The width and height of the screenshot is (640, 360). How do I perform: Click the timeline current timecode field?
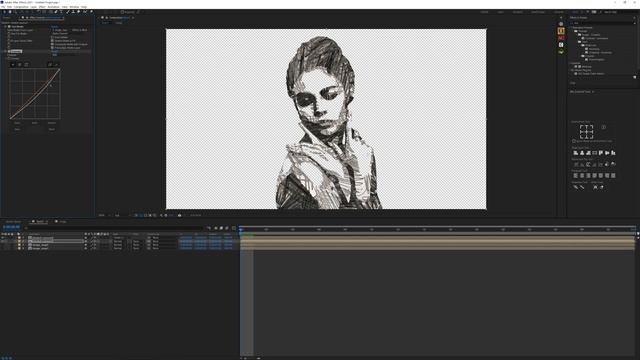(11, 227)
